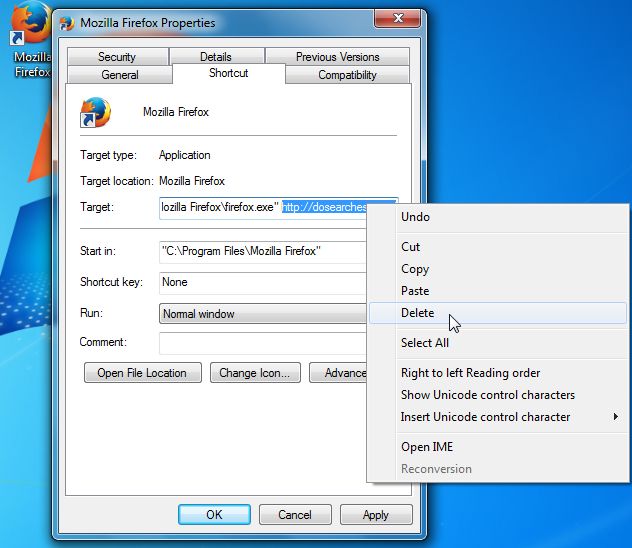
Task: Switch to the Details tab
Action: pos(216,57)
